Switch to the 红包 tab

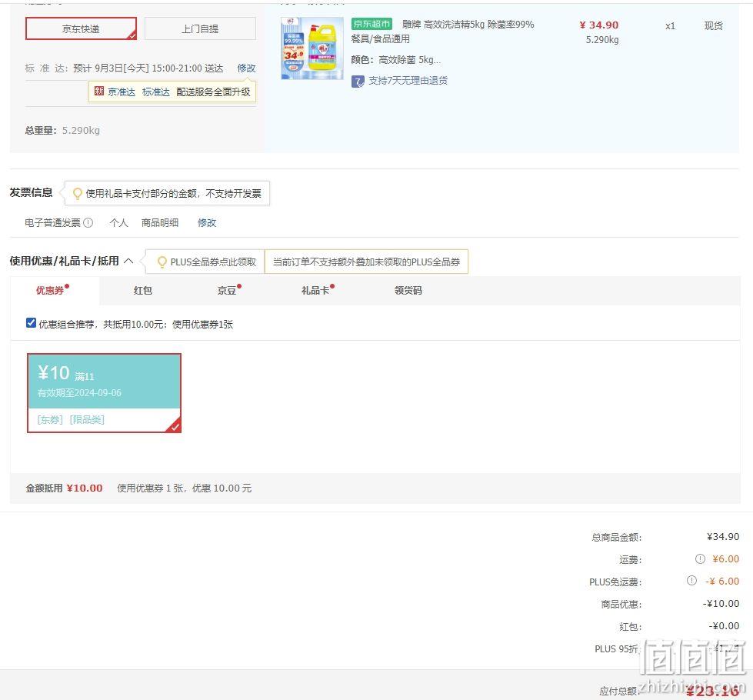coord(142,290)
